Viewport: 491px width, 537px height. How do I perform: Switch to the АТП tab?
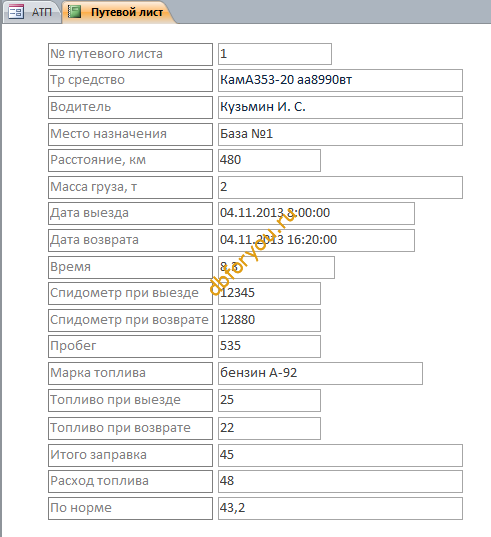point(32,12)
